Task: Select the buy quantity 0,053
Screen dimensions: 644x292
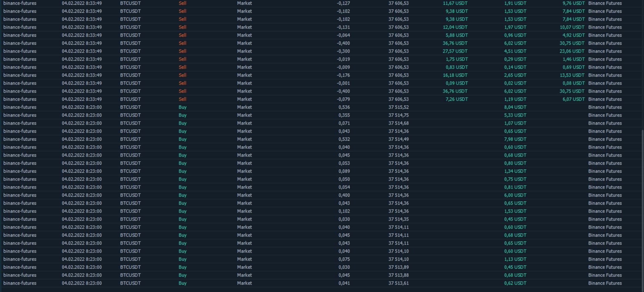Action: coord(344,163)
